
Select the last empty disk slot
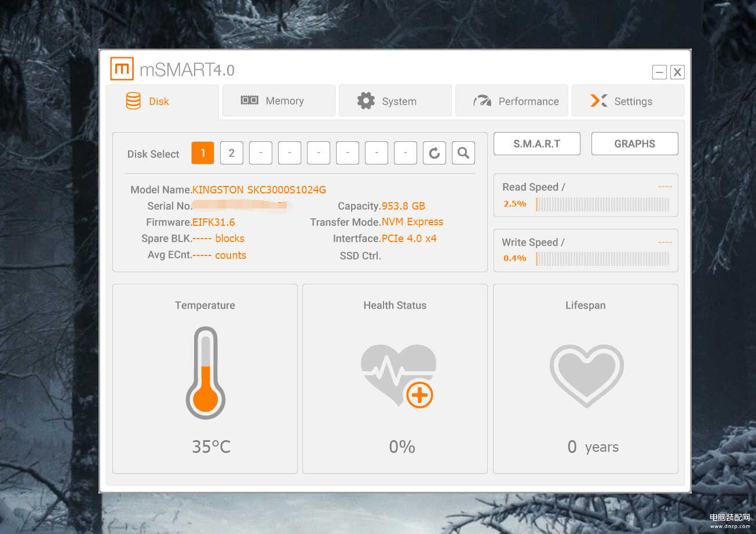pyautogui.click(x=406, y=153)
